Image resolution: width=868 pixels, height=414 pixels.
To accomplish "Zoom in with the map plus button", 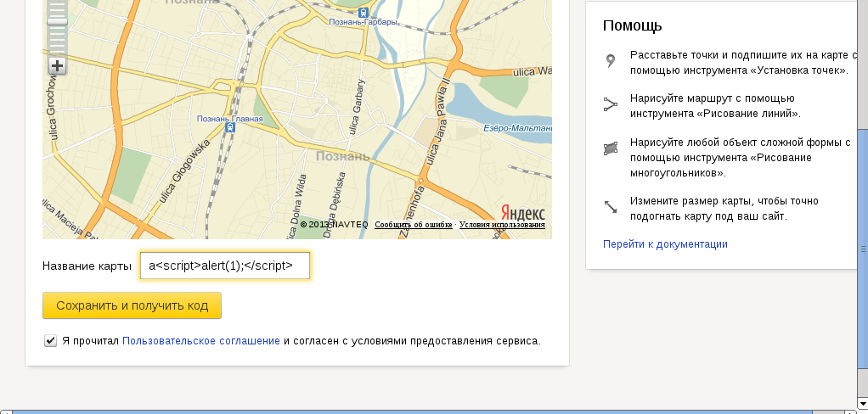I will tap(57, 66).
